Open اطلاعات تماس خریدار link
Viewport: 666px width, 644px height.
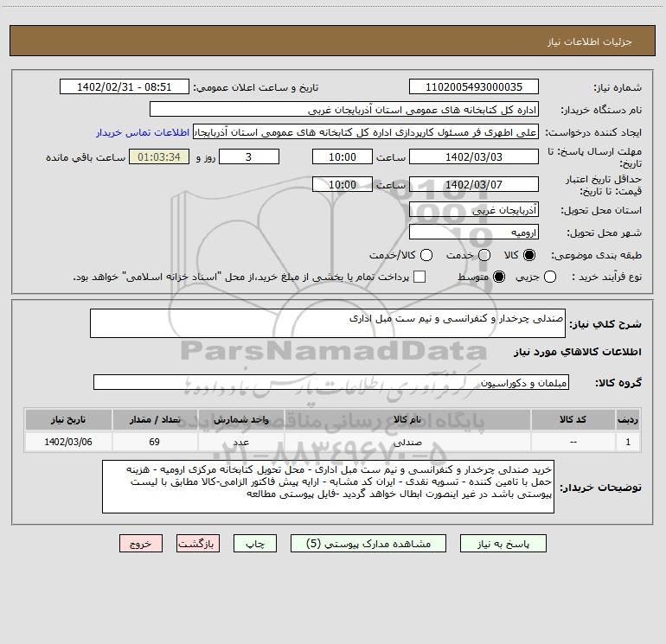(x=143, y=132)
